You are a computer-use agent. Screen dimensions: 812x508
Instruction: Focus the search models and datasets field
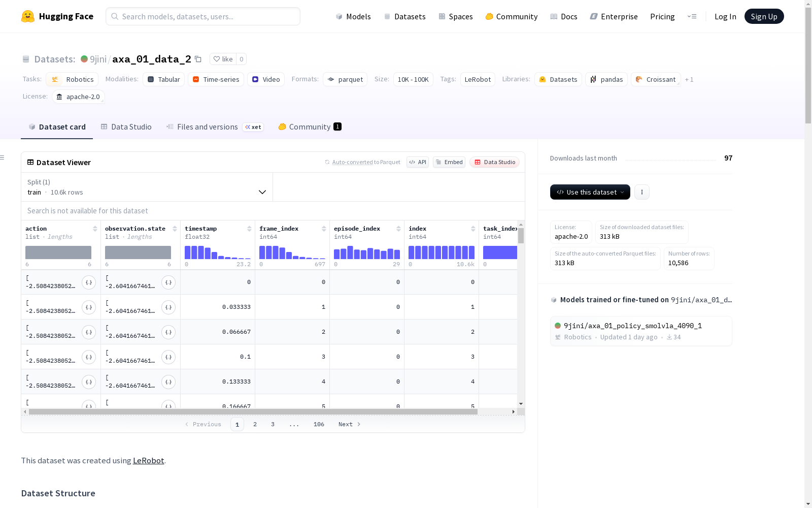pos(203,16)
